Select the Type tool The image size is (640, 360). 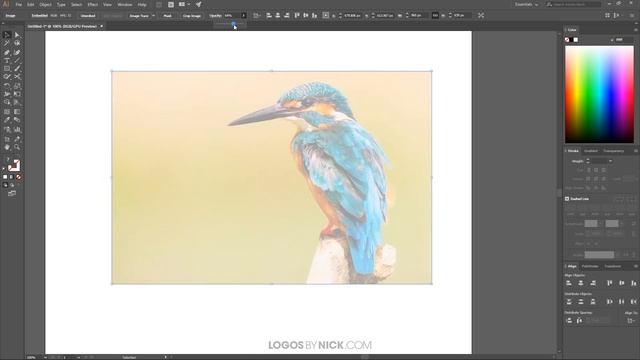(x=7, y=61)
